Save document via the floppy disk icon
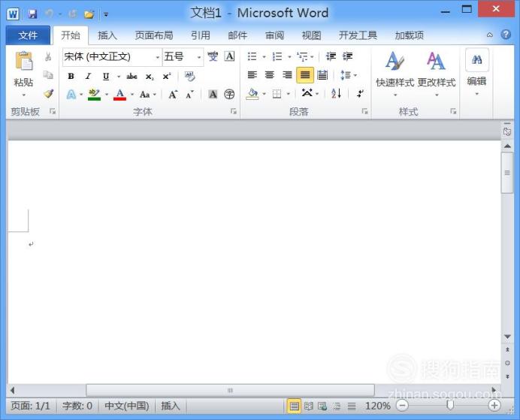Viewport: 520px width, 420px height. [32, 14]
